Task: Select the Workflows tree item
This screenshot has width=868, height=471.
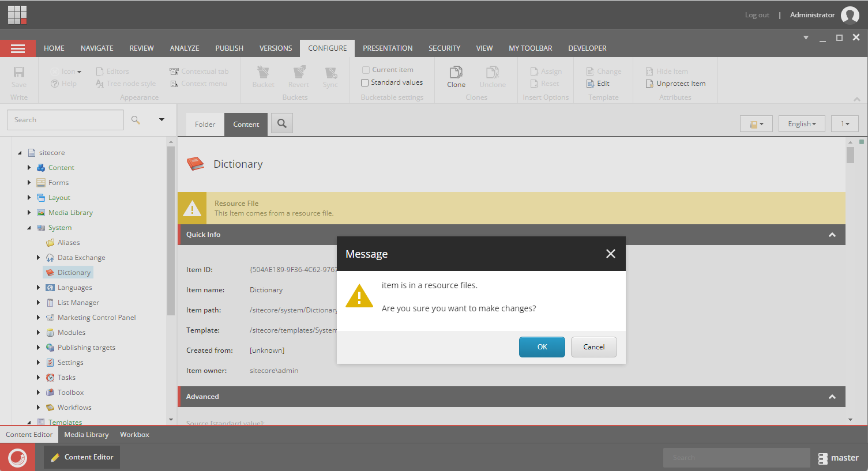Action: pos(74,408)
